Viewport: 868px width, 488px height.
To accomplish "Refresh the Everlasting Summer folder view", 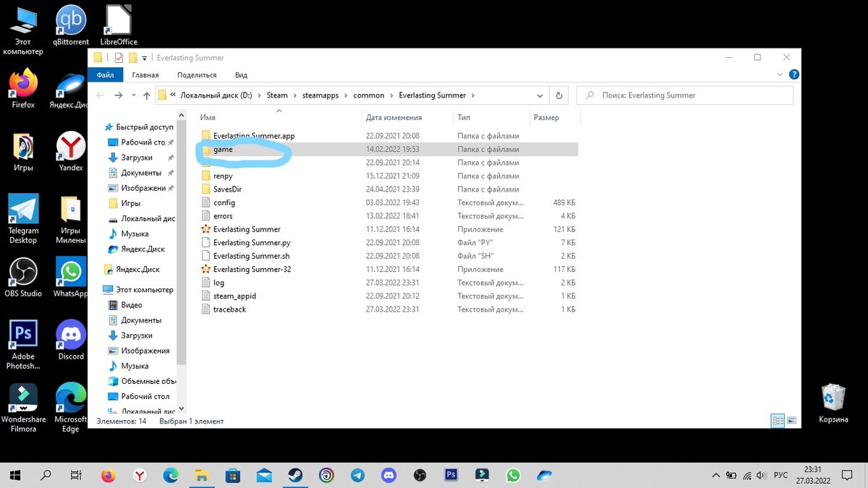I will 558,95.
